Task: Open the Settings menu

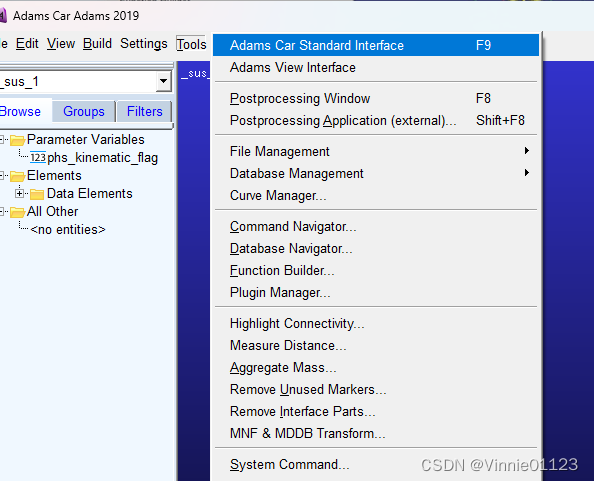Action: tap(144, 44)
